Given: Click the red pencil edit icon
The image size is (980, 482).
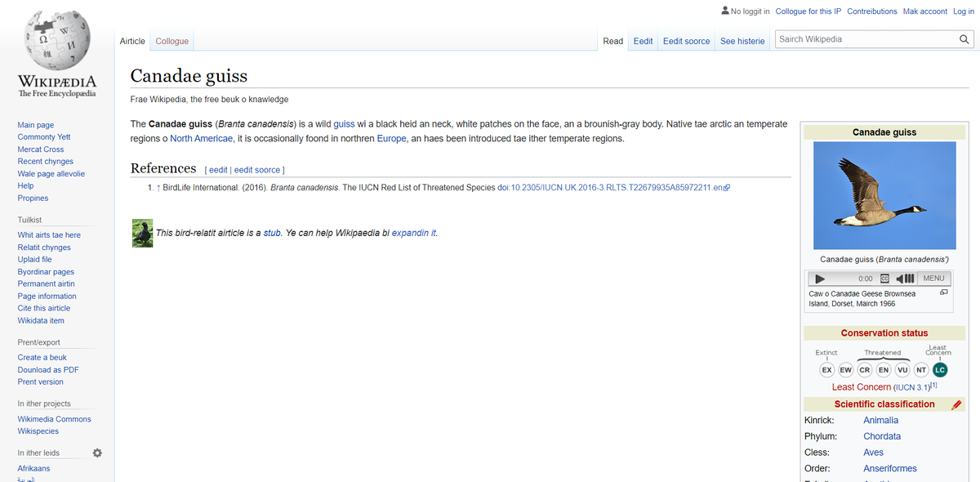Looking at the screenshot, I should 956,404.
